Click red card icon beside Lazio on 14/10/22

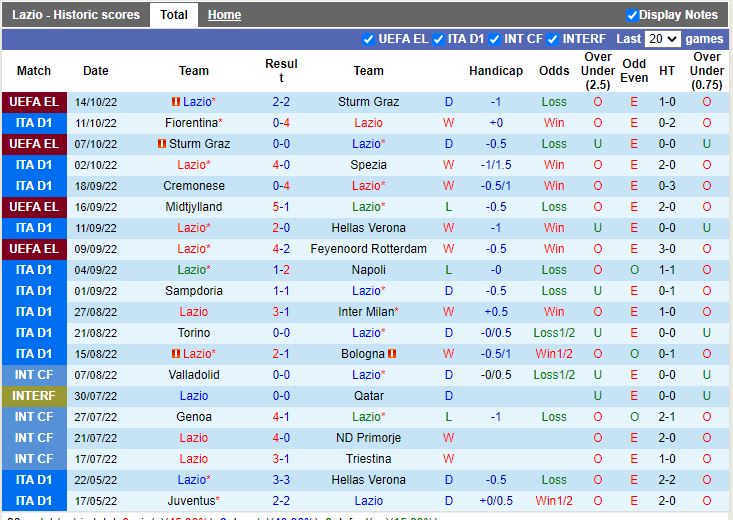[176, 101]
